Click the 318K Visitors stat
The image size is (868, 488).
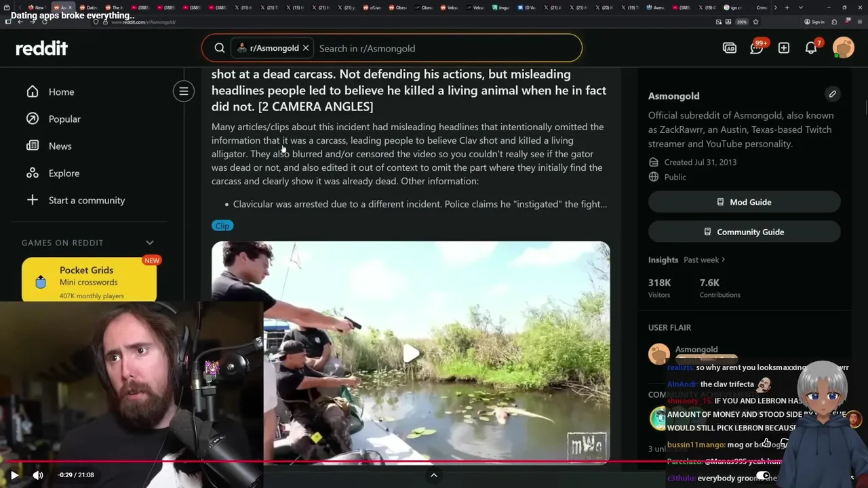point(659,287)
